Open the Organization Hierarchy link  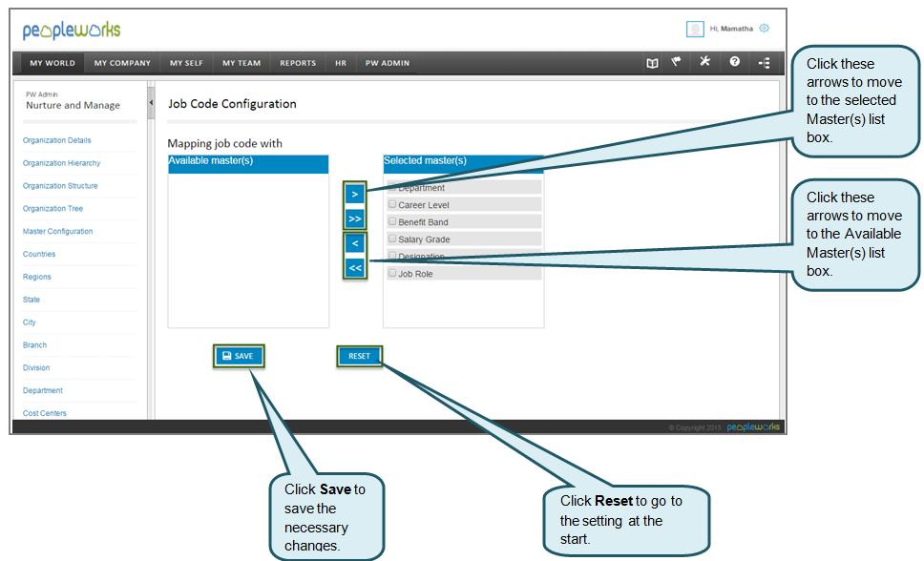point(61,163)
